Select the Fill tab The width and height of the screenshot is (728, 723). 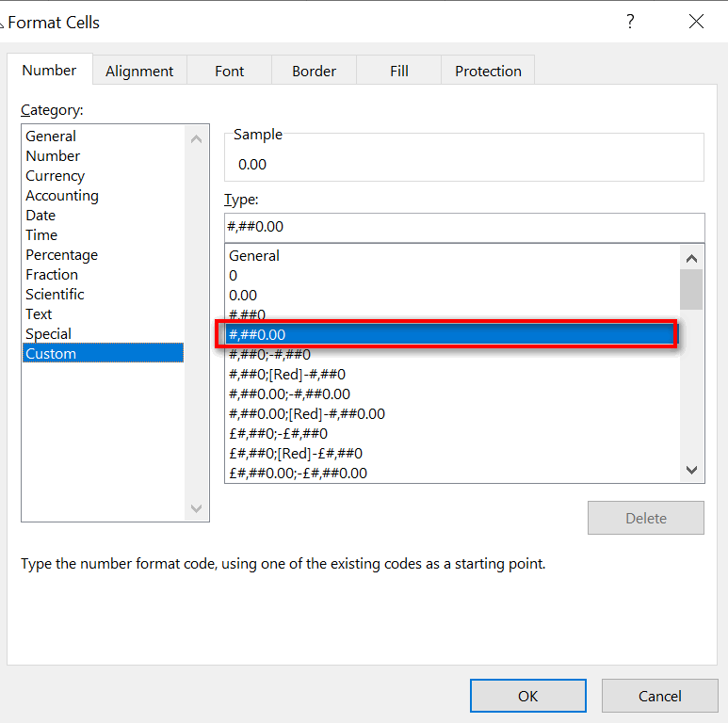click(398, 71)
